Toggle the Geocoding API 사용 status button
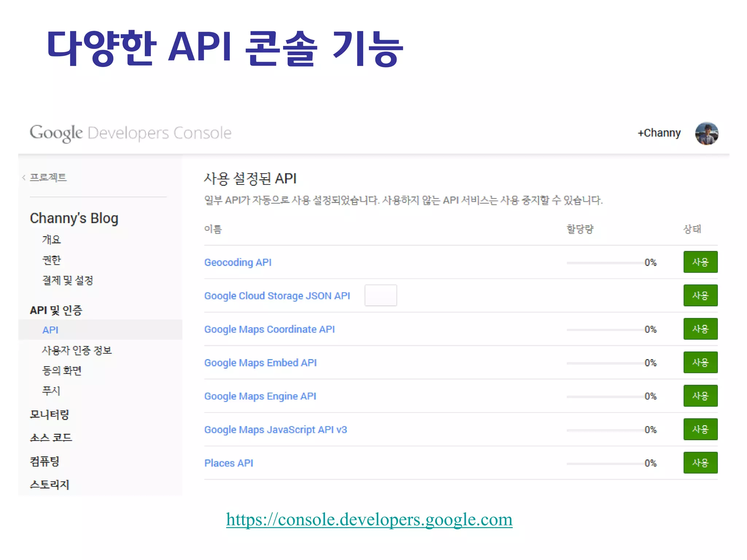This screenshot has height=560, width=747. tap(700, 262)
